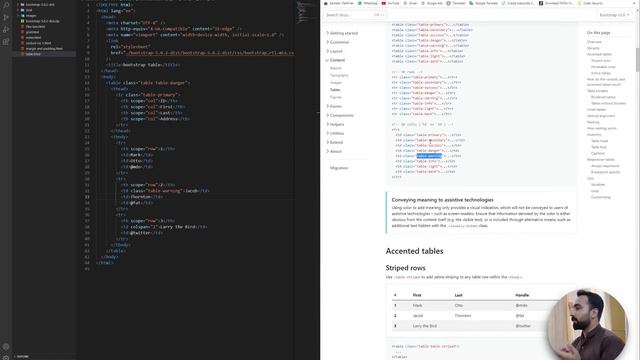Jump to Accented tables in On this page
640x360 pixels.
[599, 54]
